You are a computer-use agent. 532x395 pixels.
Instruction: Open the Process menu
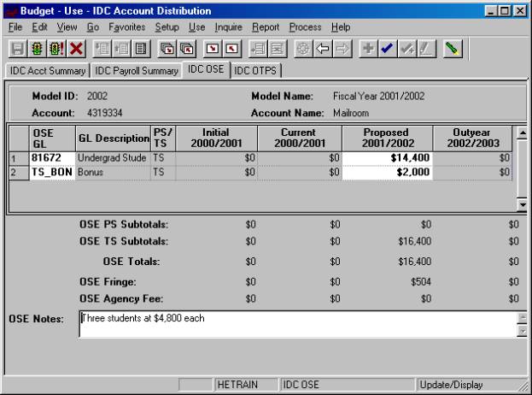pos(305,27)
